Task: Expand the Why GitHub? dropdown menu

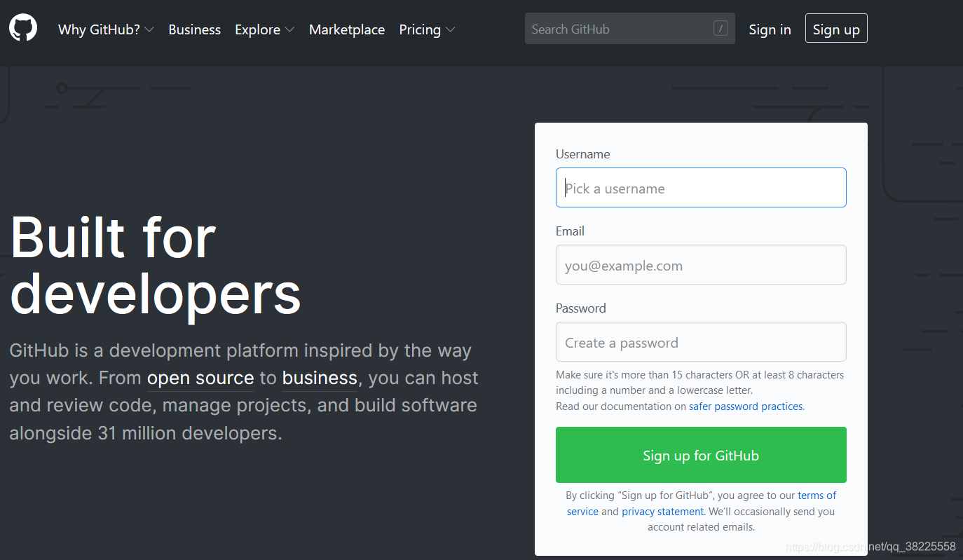Action: [x=106, y=29]
